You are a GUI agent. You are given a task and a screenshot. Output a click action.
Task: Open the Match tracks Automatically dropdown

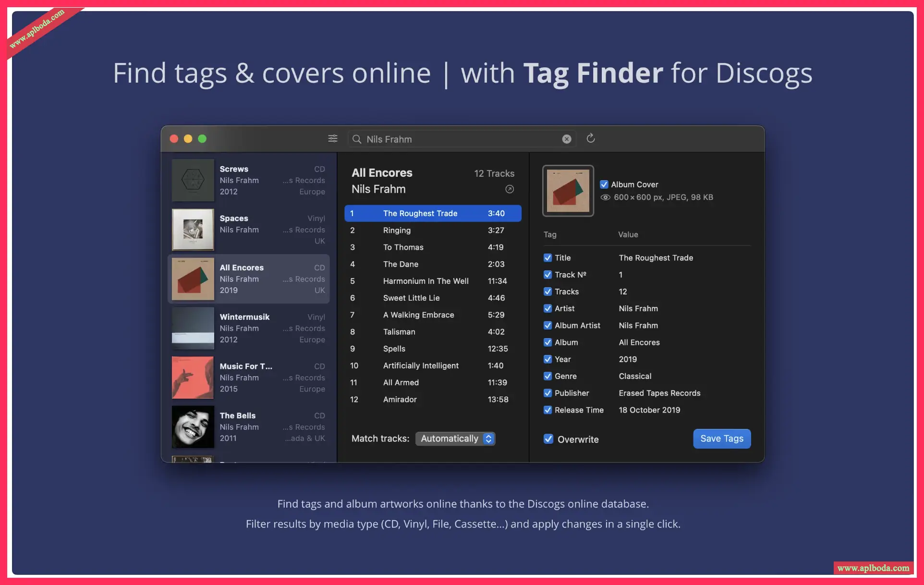click(455, 439)
